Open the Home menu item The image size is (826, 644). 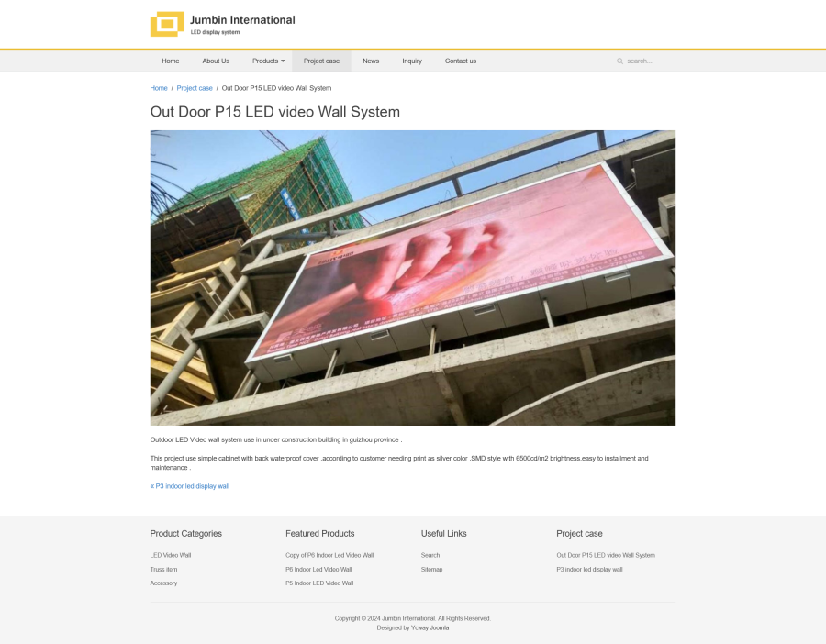click(x=170, y=61)
